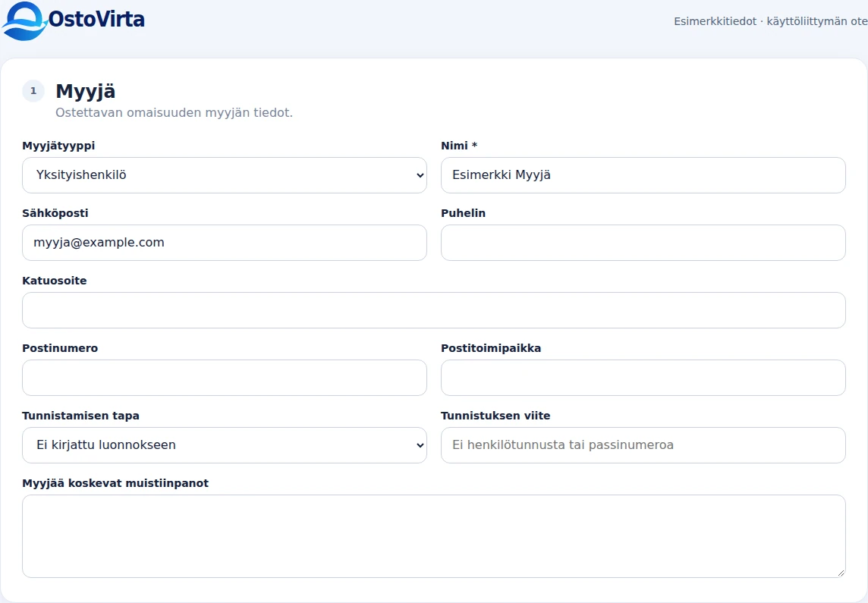This screenshot has height=603, width=868.
Task: Open the Myyjätyyppi dropdown
Action: 224,175
